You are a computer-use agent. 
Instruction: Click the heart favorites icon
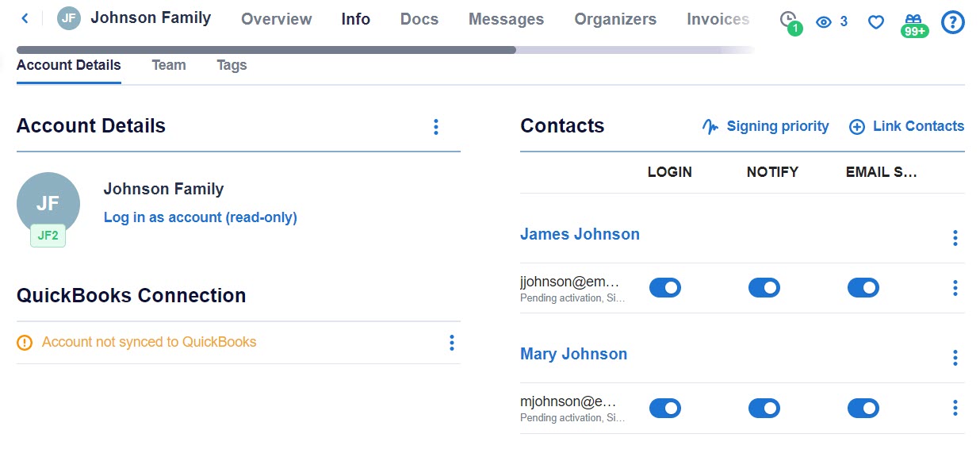coord(875,22)
